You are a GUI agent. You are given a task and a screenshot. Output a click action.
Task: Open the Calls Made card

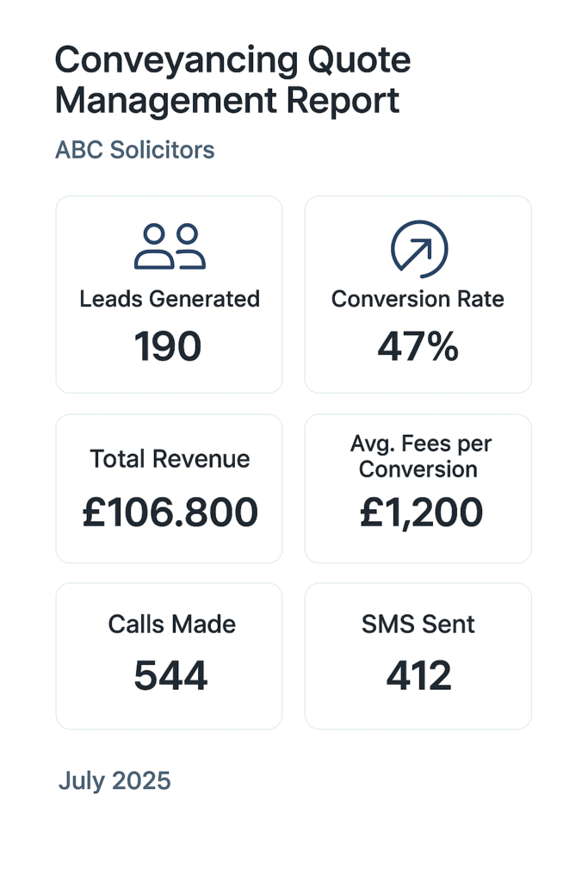click(169, 655)
